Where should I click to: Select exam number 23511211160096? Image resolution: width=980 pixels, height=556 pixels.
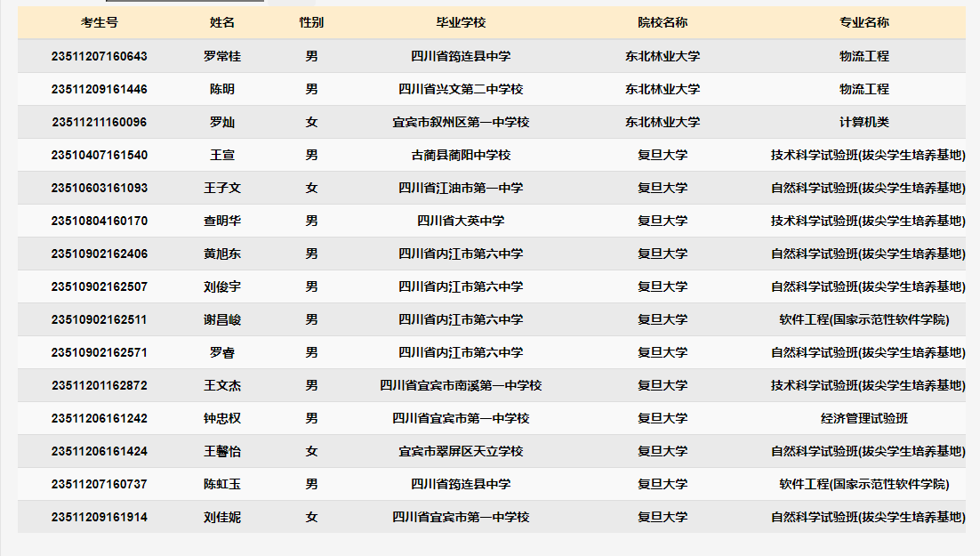(100, 122)
